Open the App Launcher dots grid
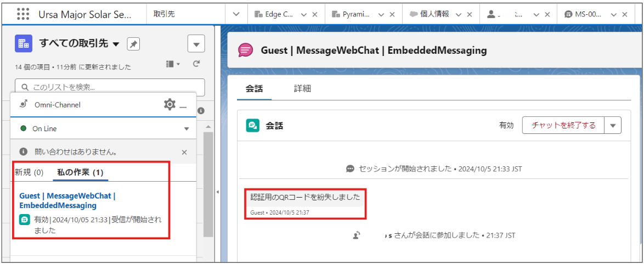The width and height of the screenshot is (644, 264). click(x=23, y=14)
